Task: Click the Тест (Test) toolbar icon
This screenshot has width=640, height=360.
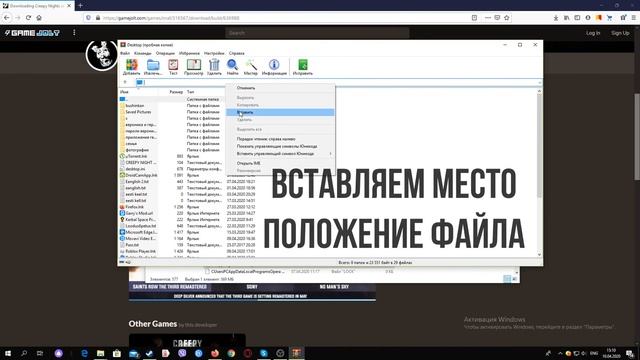Action: pyautogui.click(x=173, y=67)
